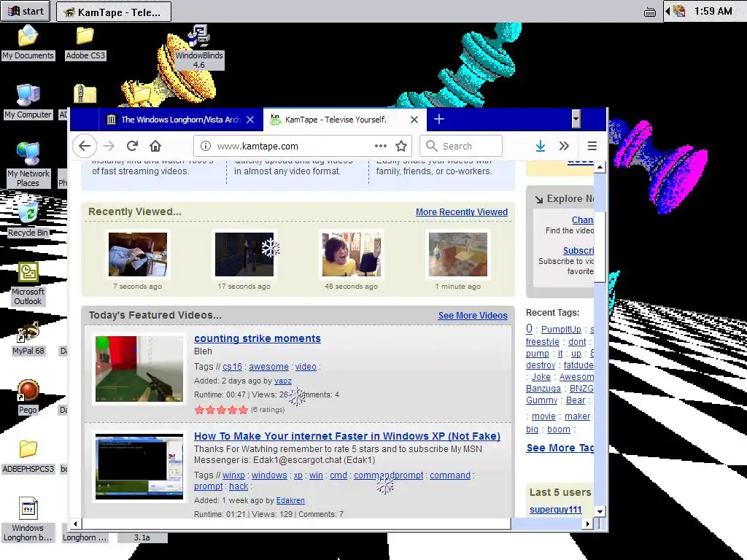This screenshot has height=560, width=747.
Task: Select ADBEPHSPCS3 folder on desktop
Action: 28,456
